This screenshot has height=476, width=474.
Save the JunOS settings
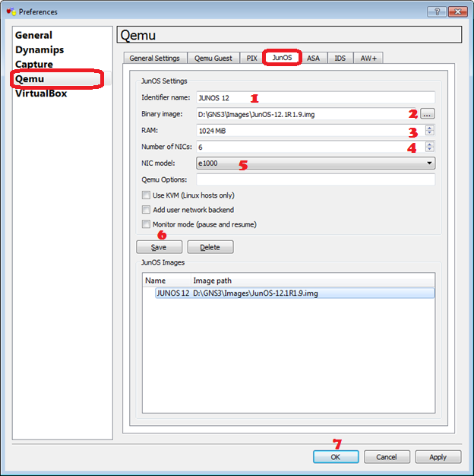tap(159, 247)
